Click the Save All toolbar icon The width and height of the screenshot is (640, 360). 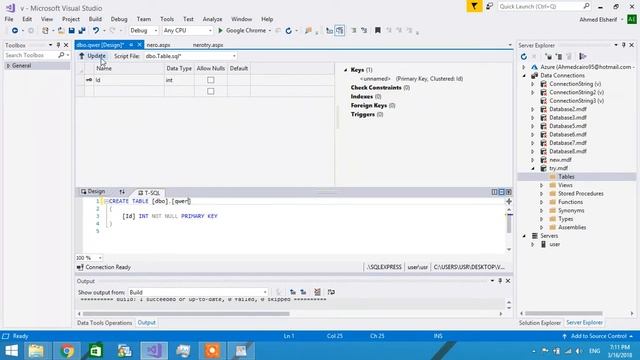[x=82, y=31]
